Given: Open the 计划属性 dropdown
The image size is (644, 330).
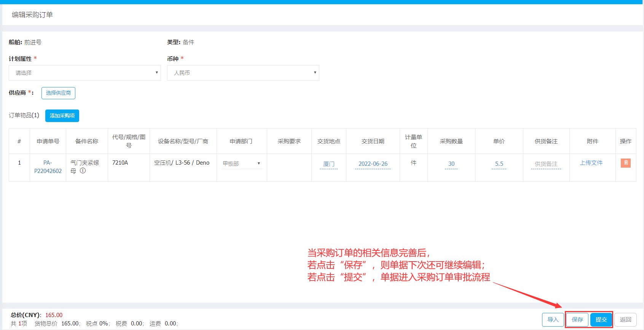Looking at the screenshot, I should [x=85, y=73].
